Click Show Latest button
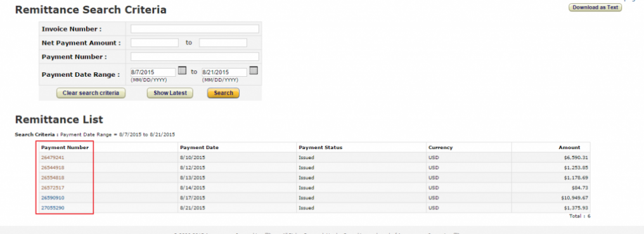The width and height of the screenshot is (644, 234). coord(170,93)
